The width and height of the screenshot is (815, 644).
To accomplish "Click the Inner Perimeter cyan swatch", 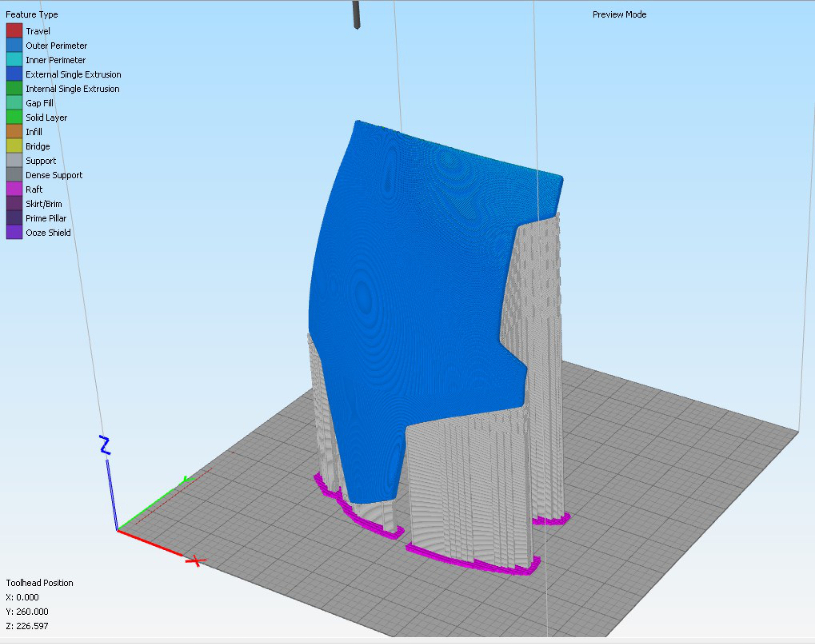I will [x=14, y=60].
